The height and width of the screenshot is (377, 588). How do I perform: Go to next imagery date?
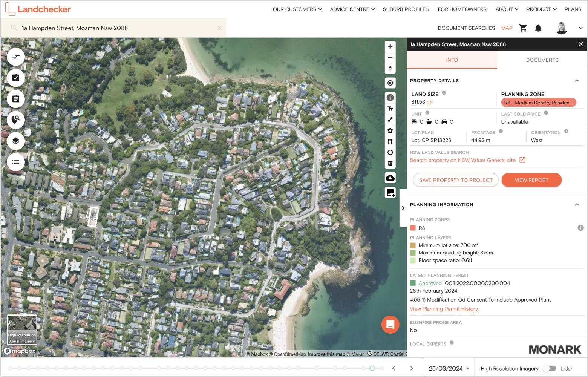coord(412,368)
